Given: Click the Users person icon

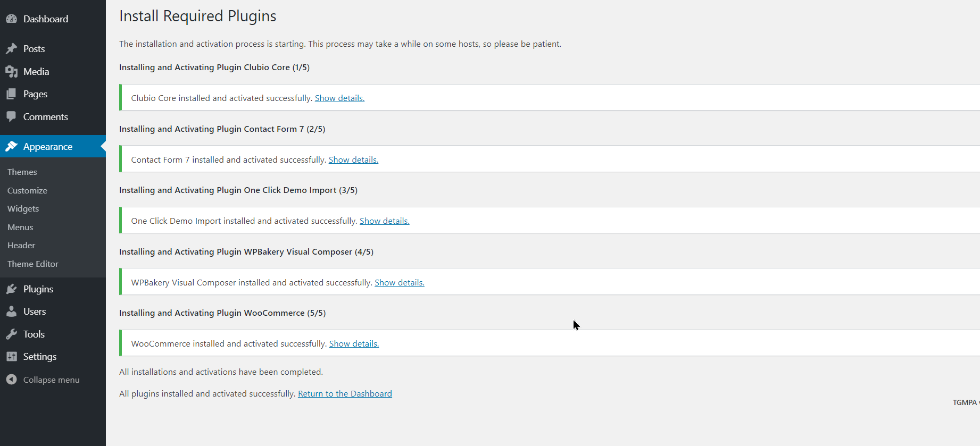Looking at the screenshot, I should 11,312.
